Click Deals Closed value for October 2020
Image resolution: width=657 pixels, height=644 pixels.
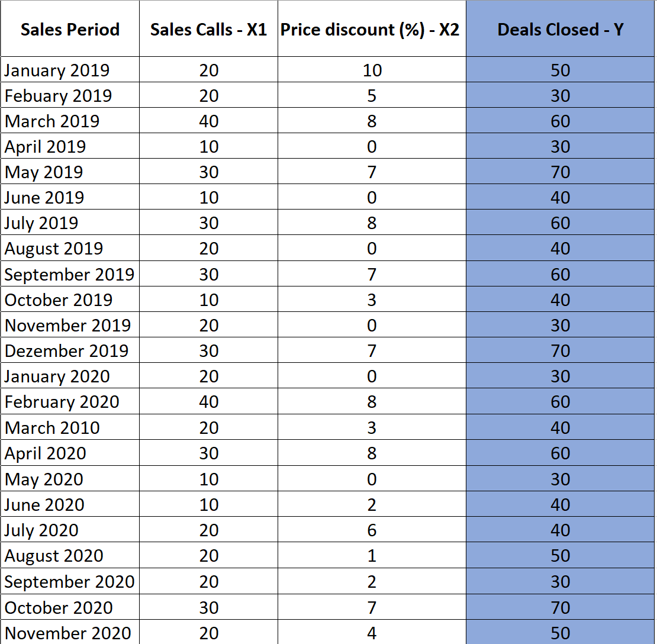560,607
